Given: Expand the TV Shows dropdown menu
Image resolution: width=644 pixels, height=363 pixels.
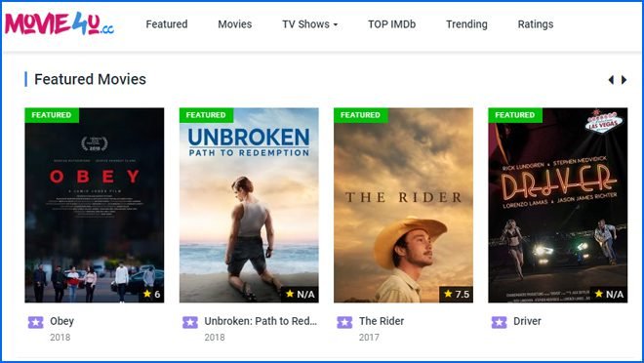Looking at the screenshot, I should coord(309,24).
